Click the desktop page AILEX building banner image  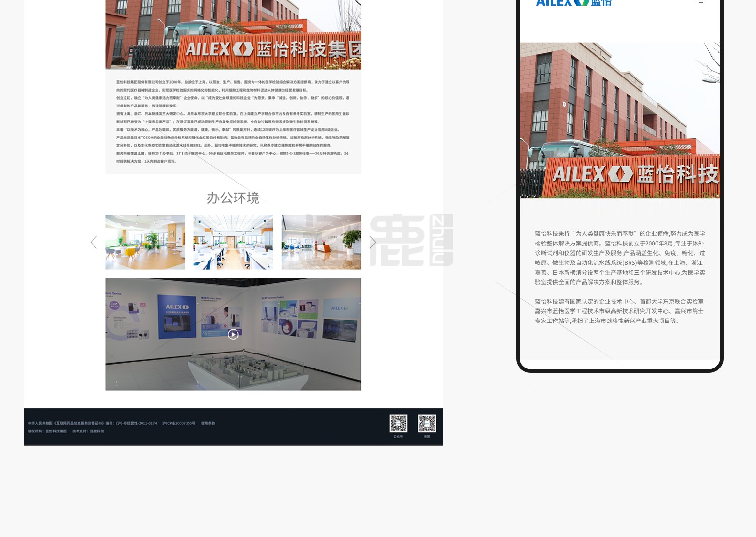(x=233, y=34)
